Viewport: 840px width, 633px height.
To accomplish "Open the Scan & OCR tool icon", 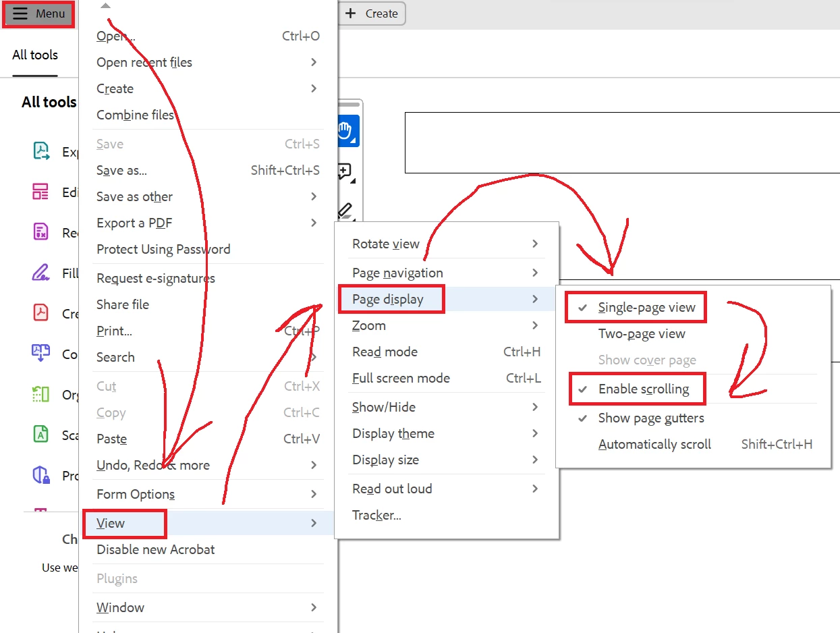I will (41, 435).
